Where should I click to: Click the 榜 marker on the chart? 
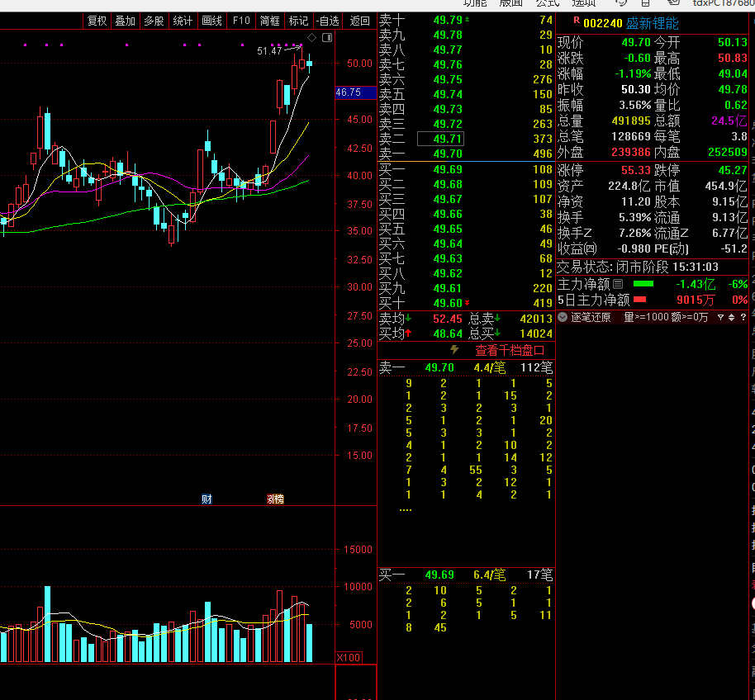point(275,499)
